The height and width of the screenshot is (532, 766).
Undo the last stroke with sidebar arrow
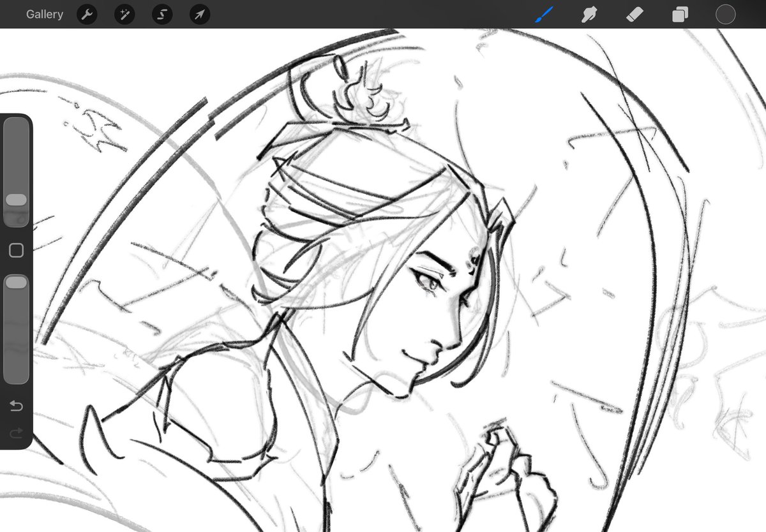coord(16,406)
